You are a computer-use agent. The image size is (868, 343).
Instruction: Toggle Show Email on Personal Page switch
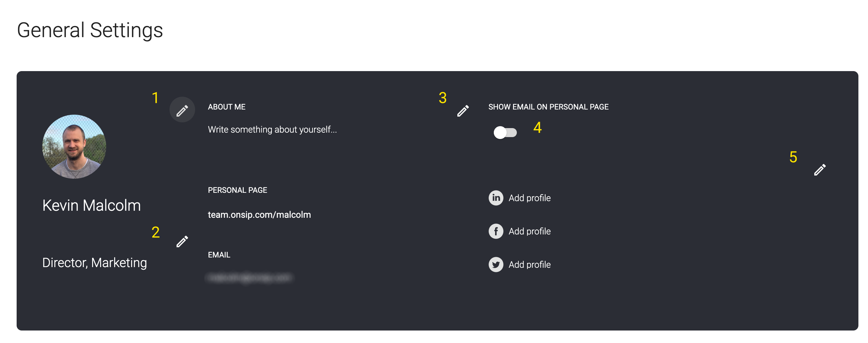click(505, 132)
